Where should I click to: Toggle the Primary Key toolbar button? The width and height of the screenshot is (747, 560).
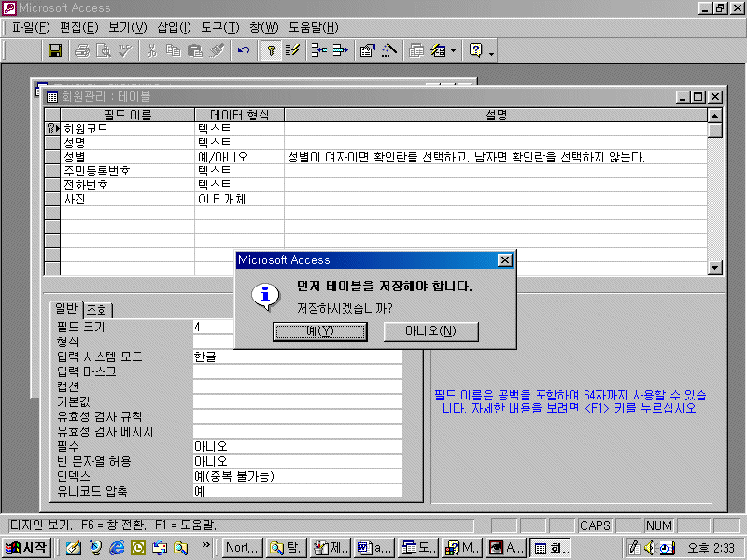(x=271, y=50)
